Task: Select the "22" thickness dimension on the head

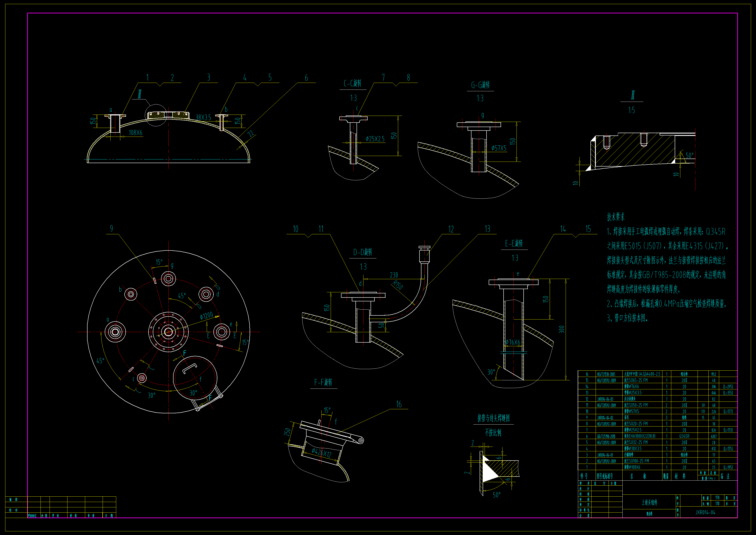Action: (x=251, y=134)
